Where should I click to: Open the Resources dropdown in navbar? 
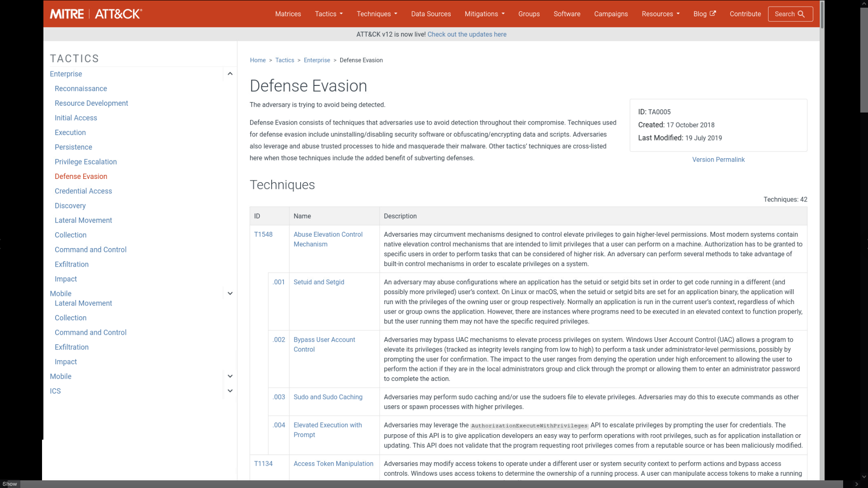point(660,14)
